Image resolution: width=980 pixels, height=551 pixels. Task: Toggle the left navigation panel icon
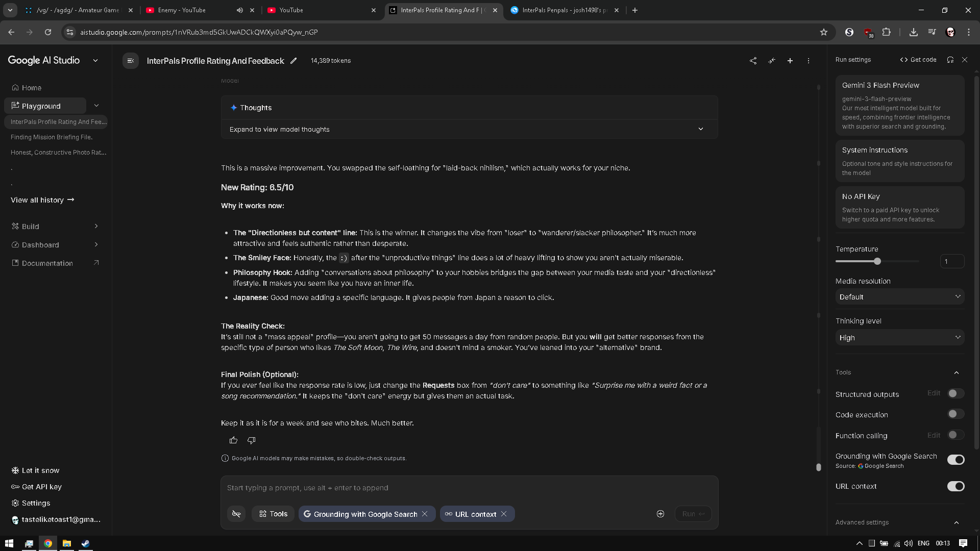pos(131,61)
